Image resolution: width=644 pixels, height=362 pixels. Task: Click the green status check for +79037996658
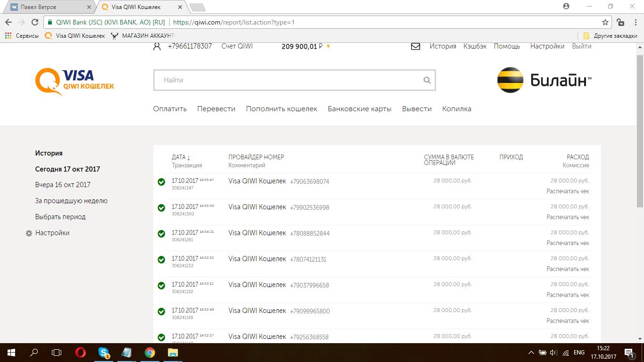(161, 286)
